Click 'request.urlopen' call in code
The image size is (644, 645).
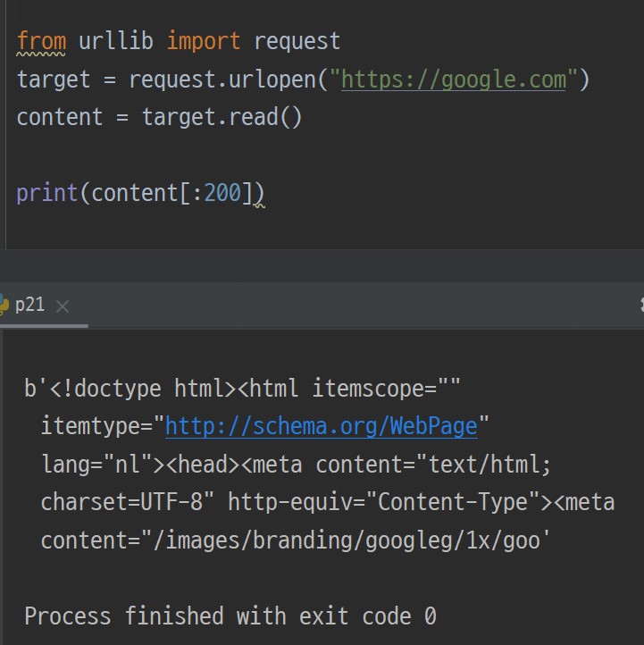222,80
